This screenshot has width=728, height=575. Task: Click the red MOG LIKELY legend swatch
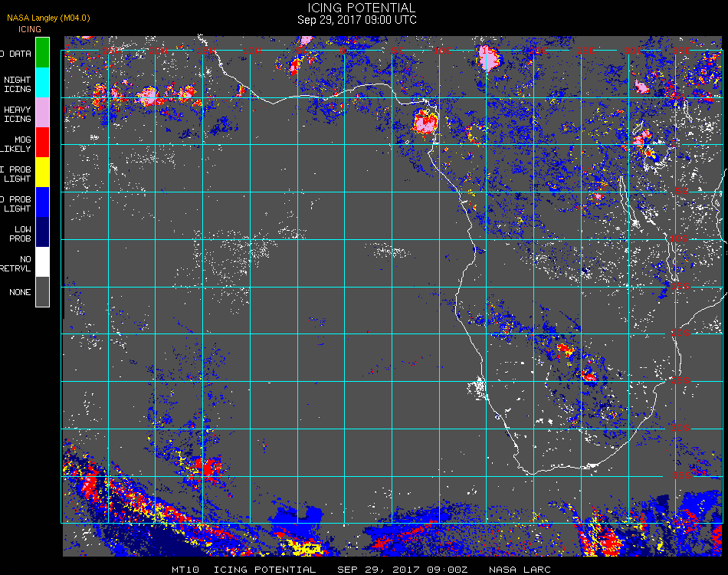[42, 142]
